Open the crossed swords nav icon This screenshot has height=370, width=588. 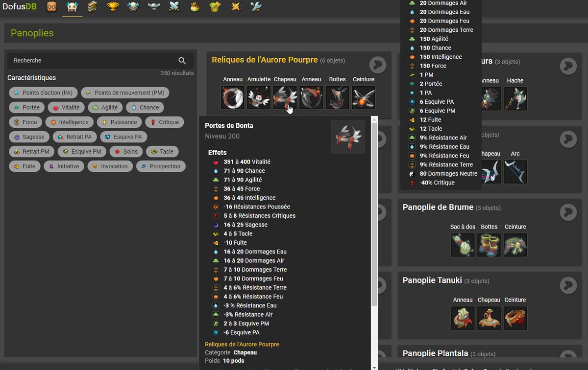[x=174, y=7]
